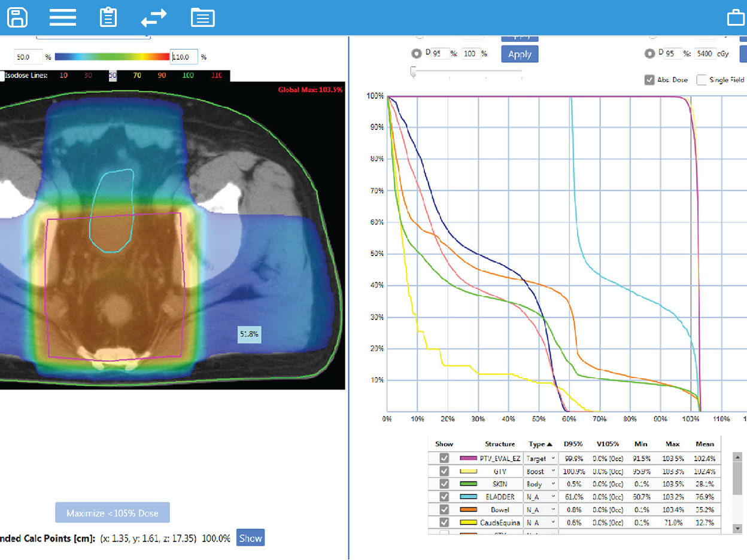
Task: Click the briefcase icon at top right
Action: click(736, 17)
